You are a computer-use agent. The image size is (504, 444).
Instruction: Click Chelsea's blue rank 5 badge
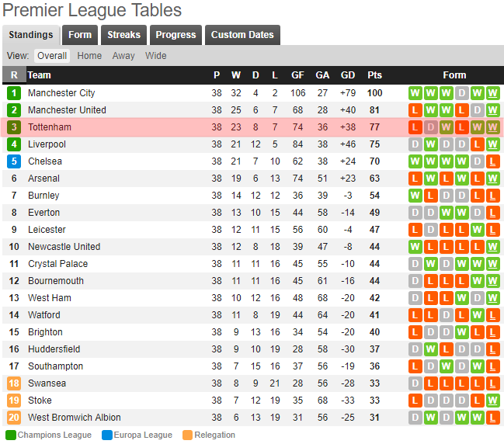tap(14, 161)
